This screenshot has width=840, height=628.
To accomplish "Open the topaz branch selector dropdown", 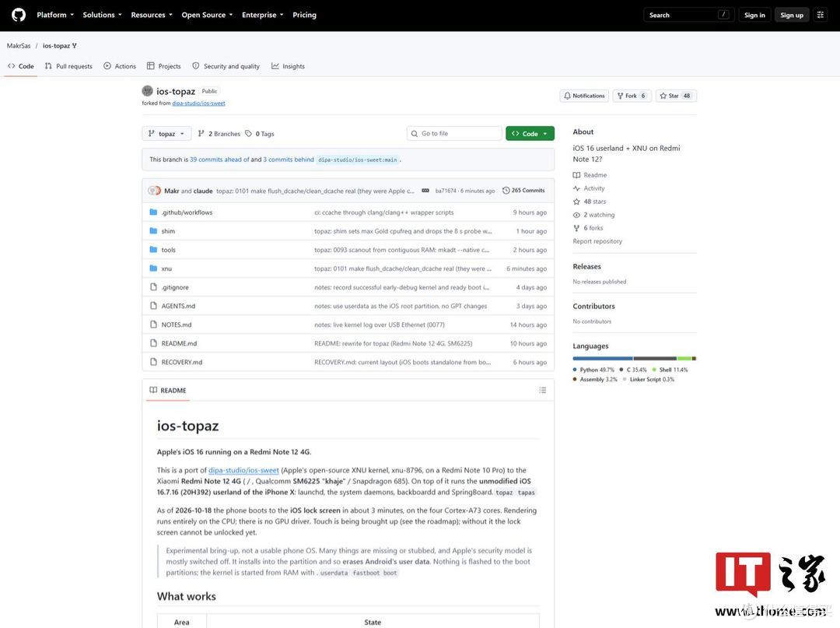I will coord(166,134).
